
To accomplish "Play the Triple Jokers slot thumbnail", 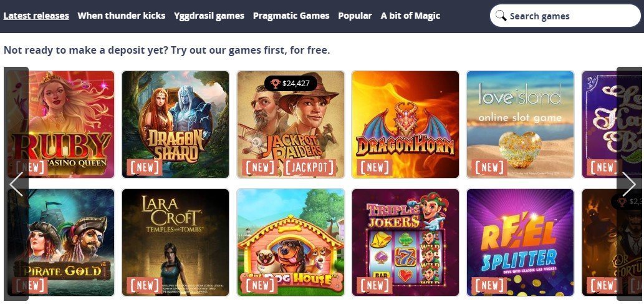I will [x=405, y=242].
